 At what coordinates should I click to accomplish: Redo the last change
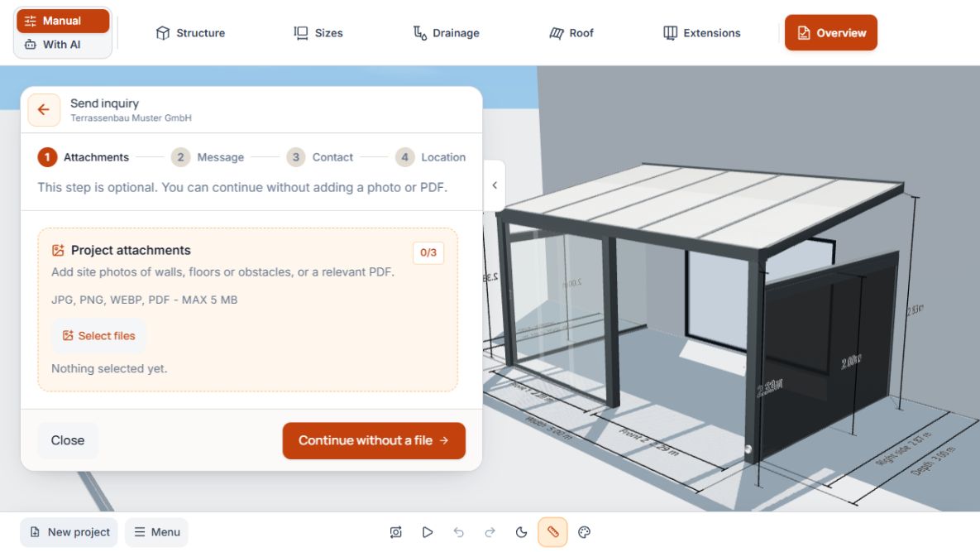(490, 533)
